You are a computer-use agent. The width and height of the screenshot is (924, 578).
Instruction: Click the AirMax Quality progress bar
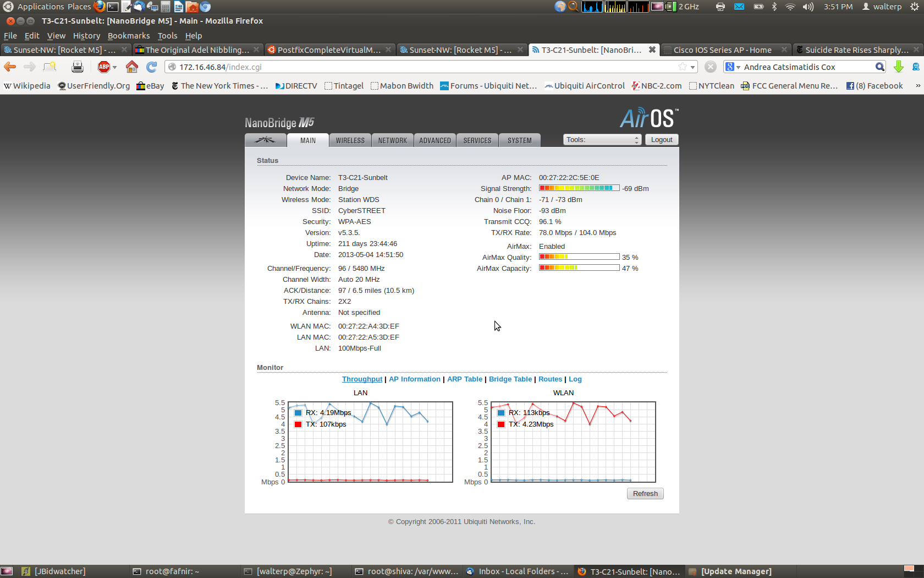[x=579, y=257]
